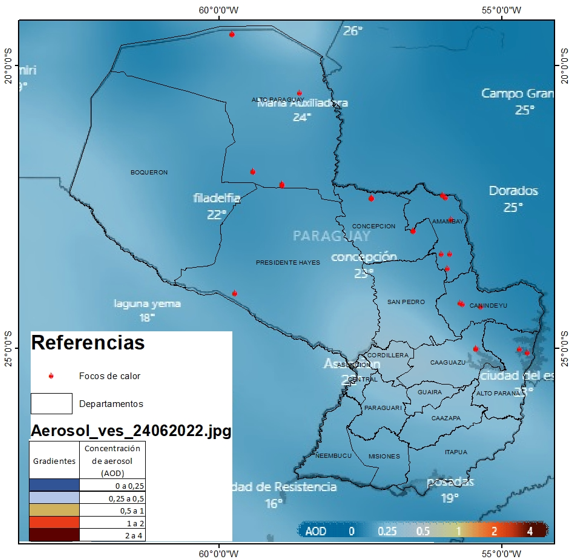Click the PRESIDENTE HAYES department label
Screen dimensions: 571x559
[x=288, y=262]
